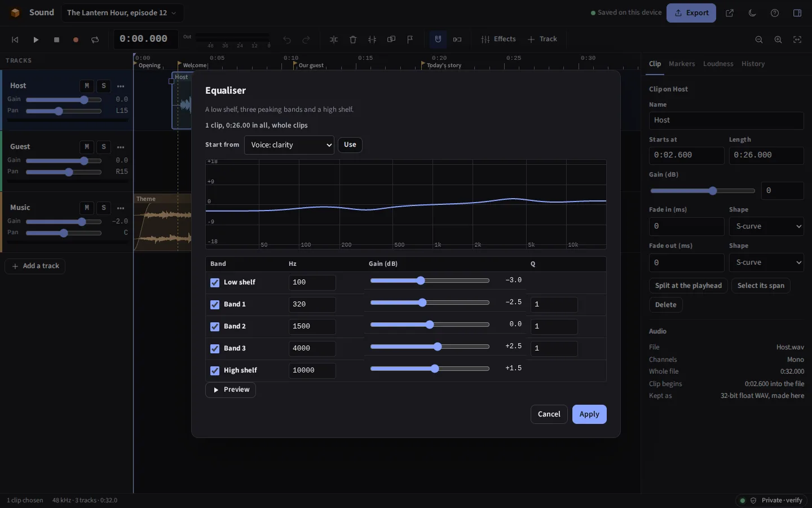Zoom out the timeline

click(759, 40)
